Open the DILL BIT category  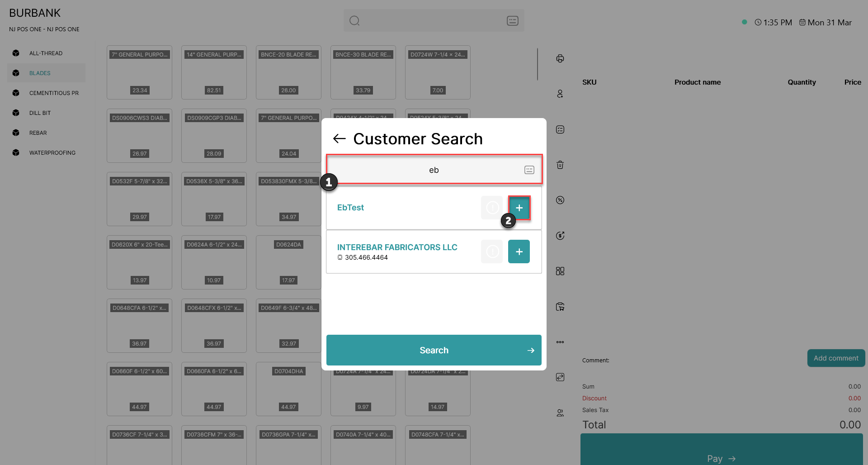46,113
